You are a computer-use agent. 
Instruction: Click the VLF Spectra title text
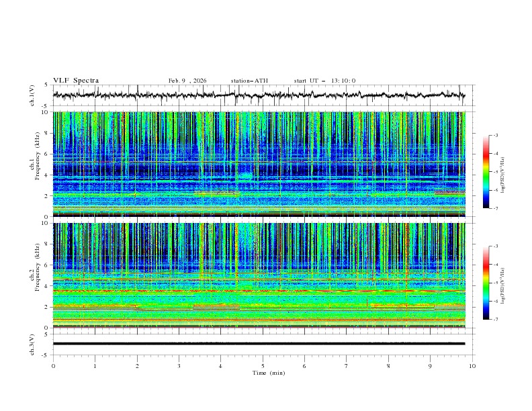click(76, 81)
